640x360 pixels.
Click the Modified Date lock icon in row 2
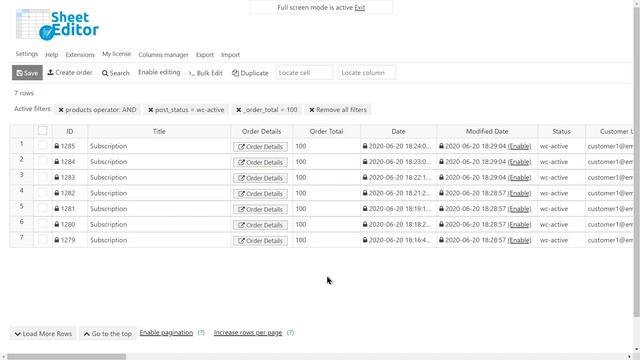(x=441, y=162)
